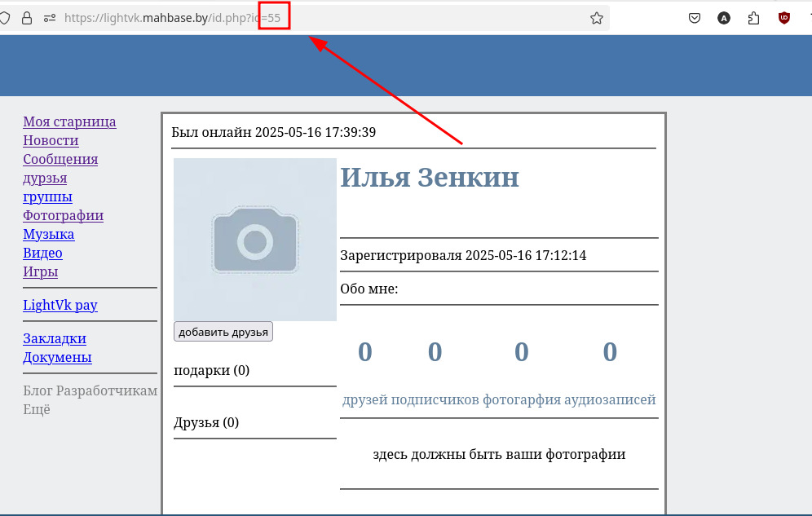Open the Докумены link

pos(57,357)
